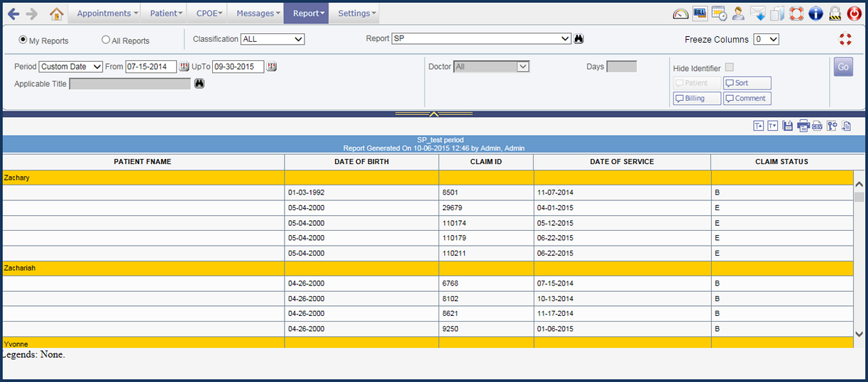The image size is (868, 382).
Task: Click the From date field
Action: (x=151, y=67)
